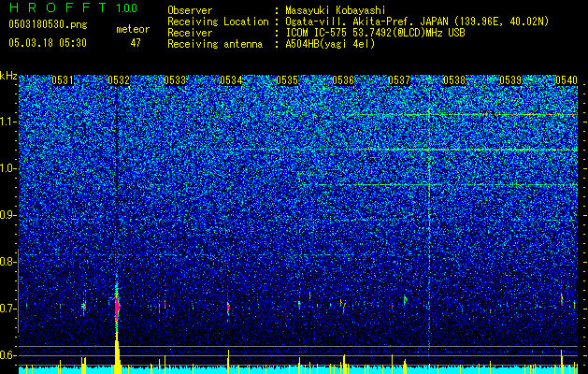588x374 pixels.
Task: Click the 1.1 frequency axis label
Action: point(7,122)
